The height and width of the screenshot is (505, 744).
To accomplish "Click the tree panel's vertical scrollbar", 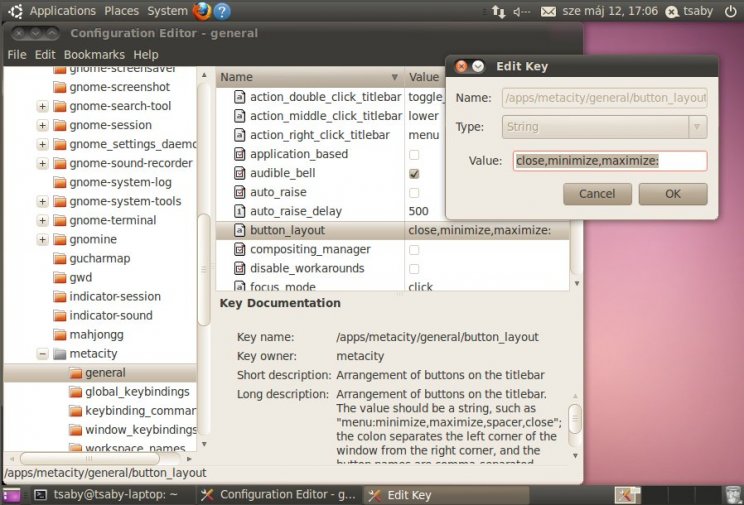I will 204,270.
